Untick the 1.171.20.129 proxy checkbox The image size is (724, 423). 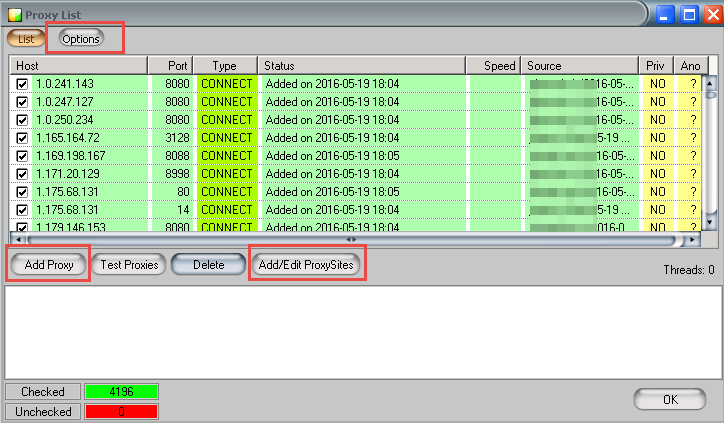pyautogui.click(x=22, y=174)
